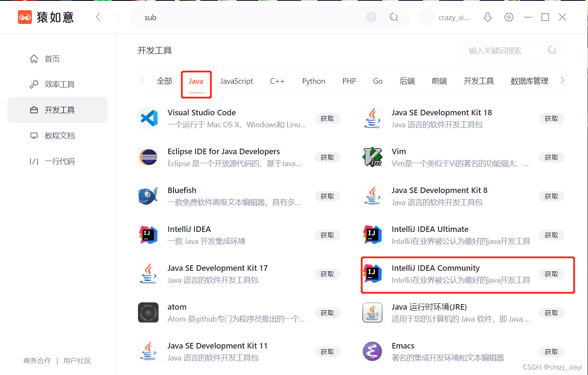Screen dimensions: 588x375
Task: Click the Emacs icon
Action: coord(372,352)
